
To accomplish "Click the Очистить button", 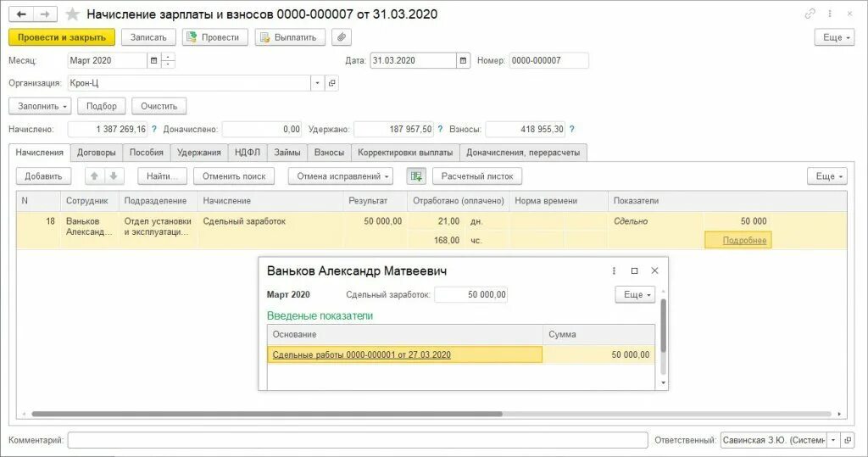I will click(x=159, y=106).
